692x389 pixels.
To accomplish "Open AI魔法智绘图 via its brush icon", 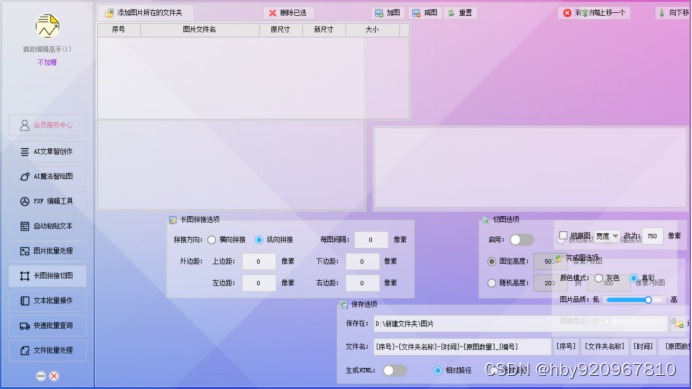I will [x=24, y=177].
